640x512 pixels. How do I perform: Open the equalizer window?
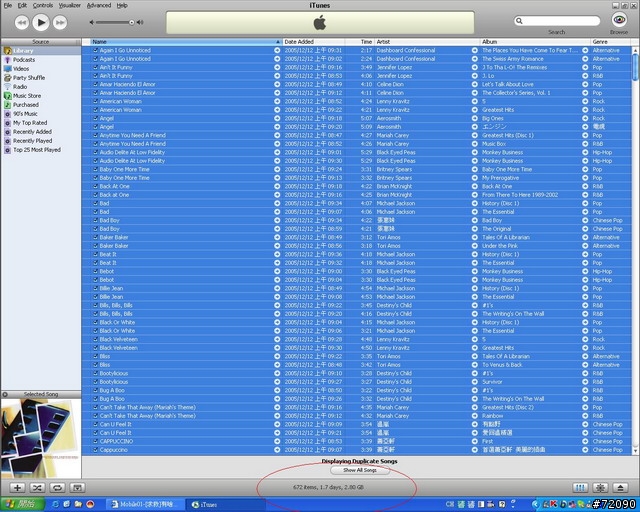[580, 488]
